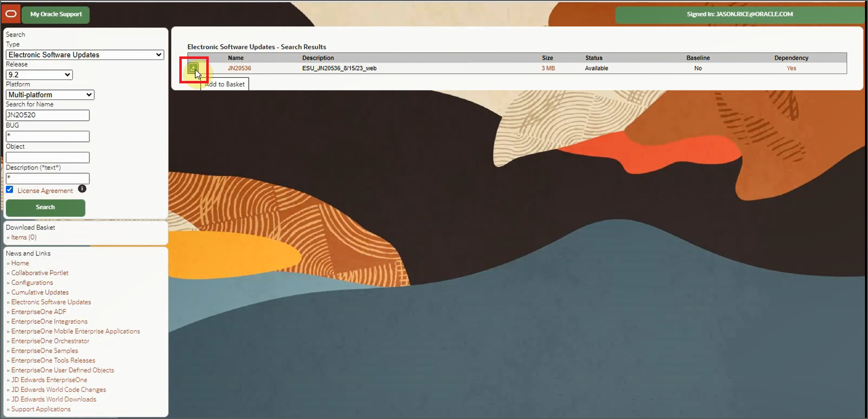Click the Description text field

pyautogui.click(x=47, y=178)
